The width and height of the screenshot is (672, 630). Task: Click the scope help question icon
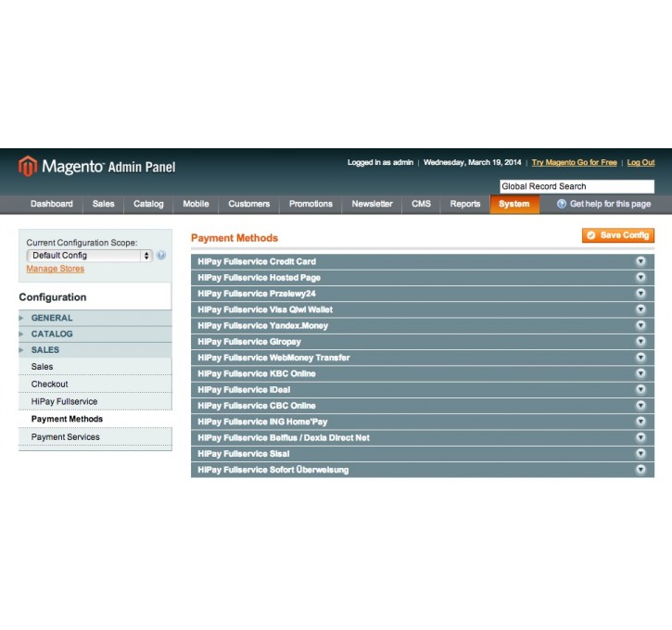pos(160,256)
